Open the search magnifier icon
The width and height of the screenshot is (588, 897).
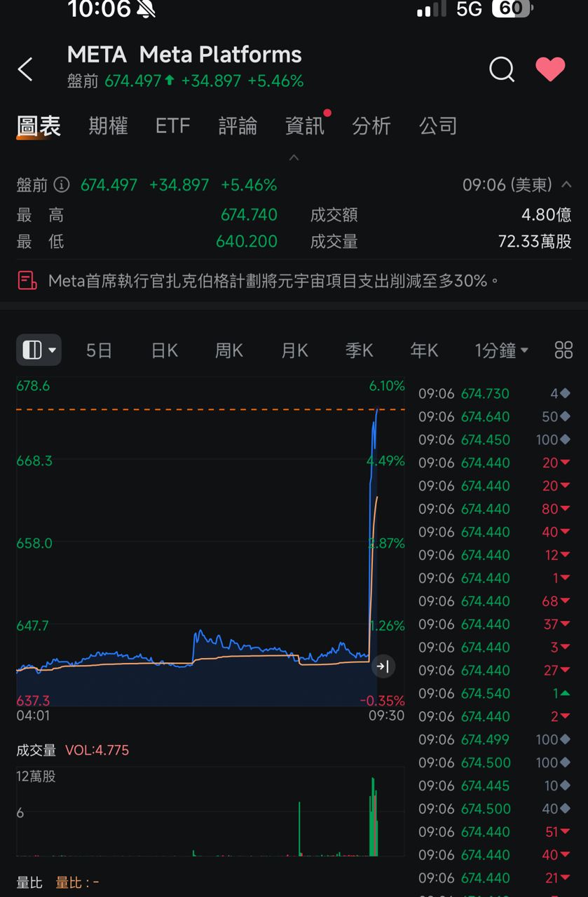[502, 69]
